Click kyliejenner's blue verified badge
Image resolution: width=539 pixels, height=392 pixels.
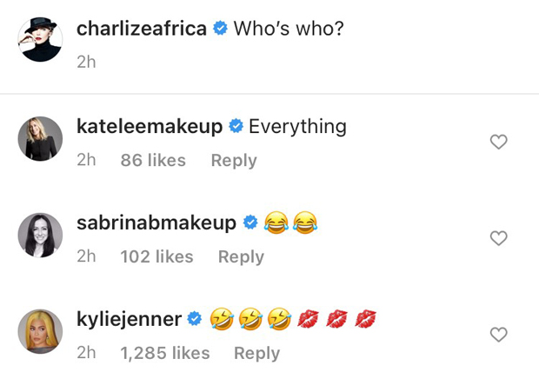(195, 321)
